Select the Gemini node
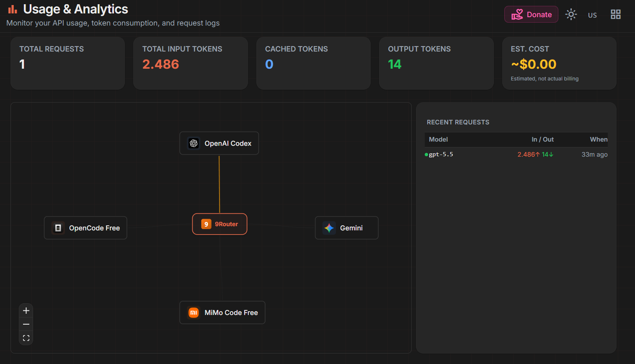The height and width of the screenshot is (364, 635). coord(346,228)
